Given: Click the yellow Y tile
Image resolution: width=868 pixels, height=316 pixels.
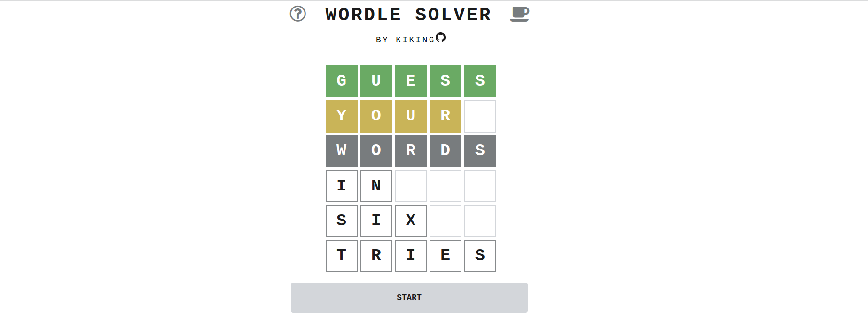Looking at the screenshot, I should pyautogui.click(x=342, y=116).
